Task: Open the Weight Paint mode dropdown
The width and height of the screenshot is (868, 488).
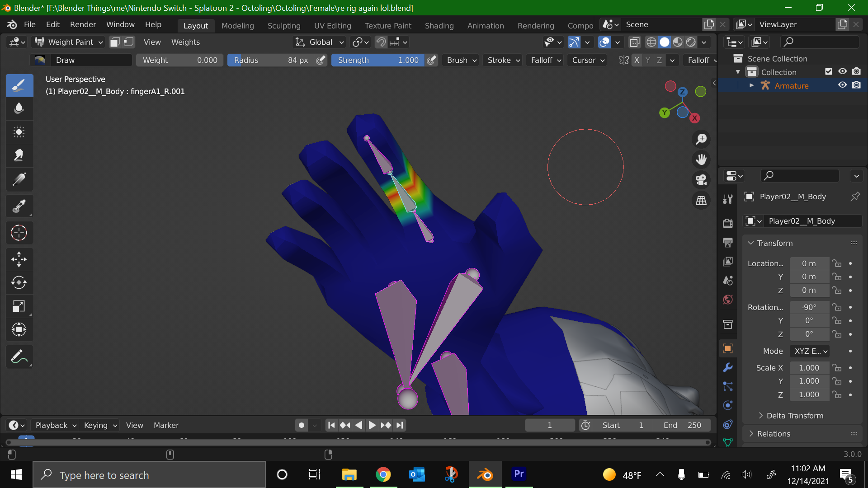Action: (x=69, y=42)
